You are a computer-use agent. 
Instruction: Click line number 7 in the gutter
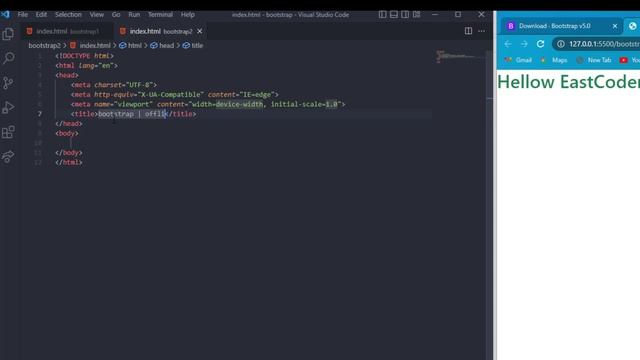40,114
